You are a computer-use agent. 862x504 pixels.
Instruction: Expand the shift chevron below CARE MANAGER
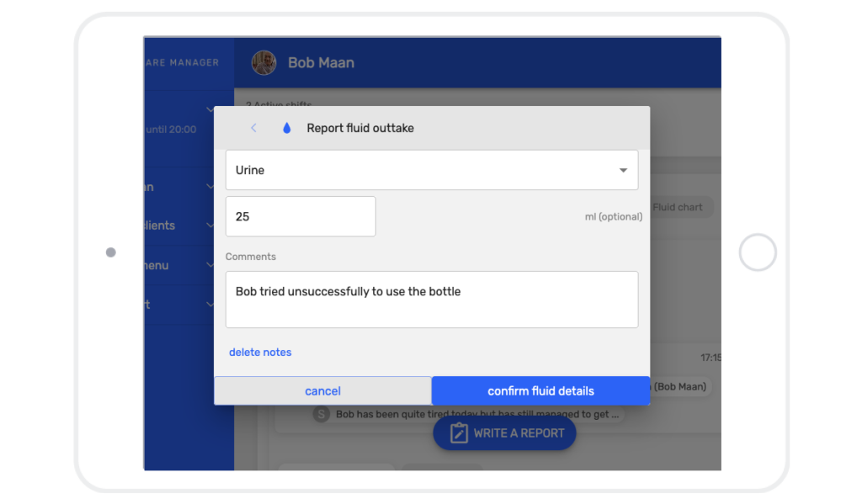(210, 109)
